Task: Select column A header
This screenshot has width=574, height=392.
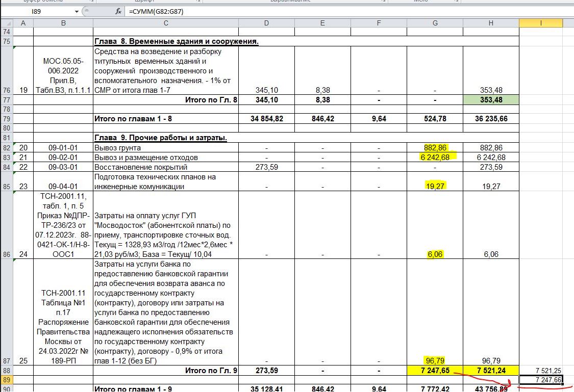Action: [x=23, y=23]
